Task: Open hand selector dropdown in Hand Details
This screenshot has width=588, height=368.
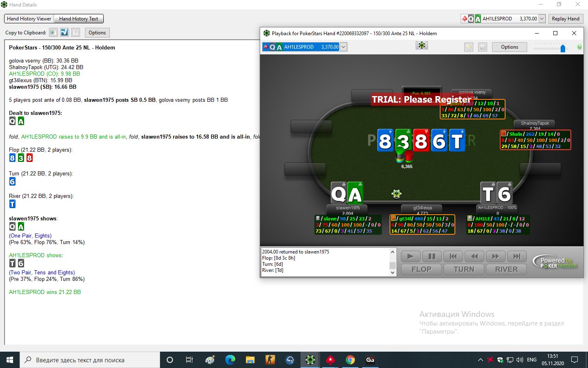Action: [x=542, y=19]
